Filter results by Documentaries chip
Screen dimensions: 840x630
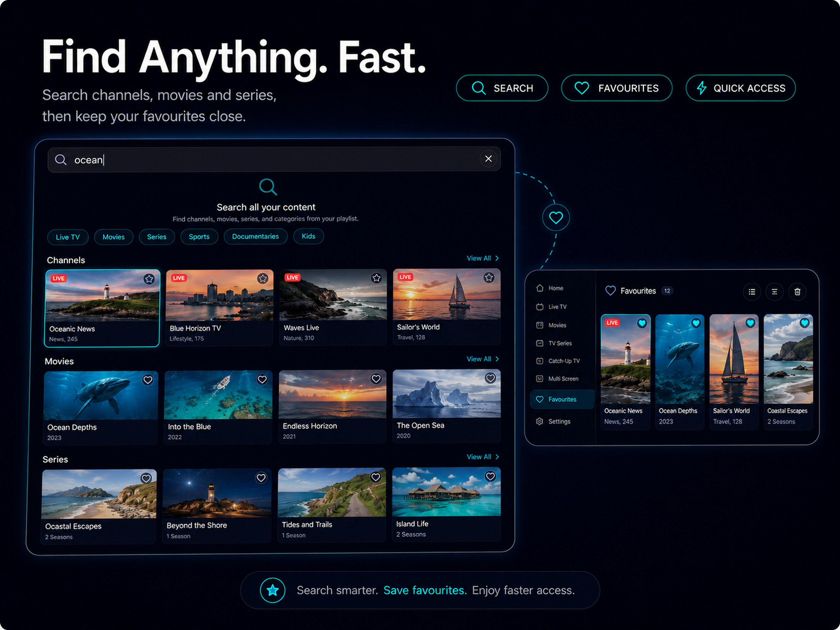[255, 236]
